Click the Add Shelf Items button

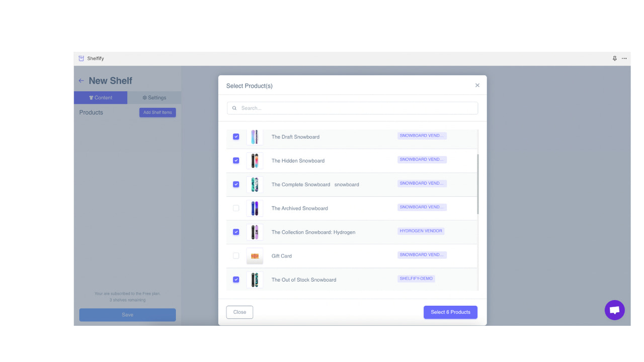point(157,113)
